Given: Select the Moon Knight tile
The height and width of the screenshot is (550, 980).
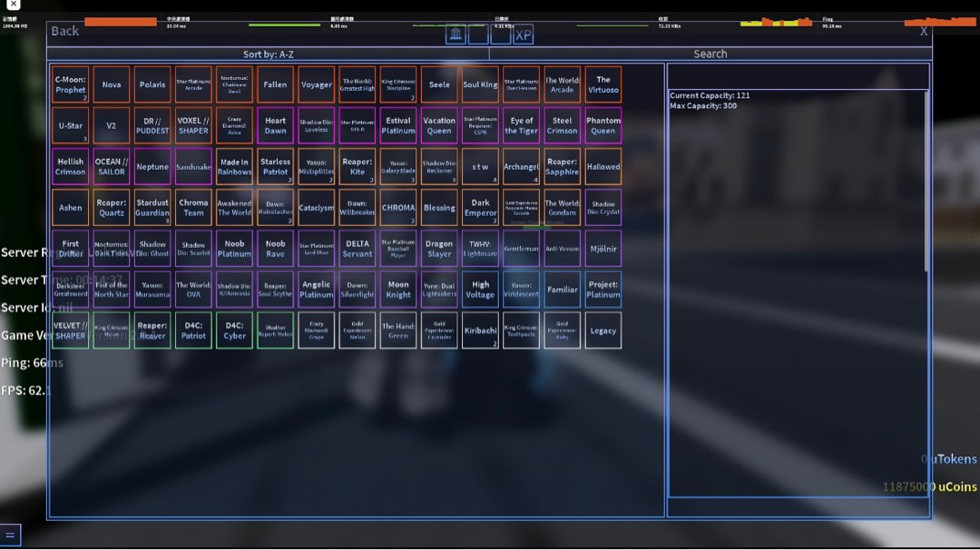Looking at the screenshot, I should click(x=398, y=290).
